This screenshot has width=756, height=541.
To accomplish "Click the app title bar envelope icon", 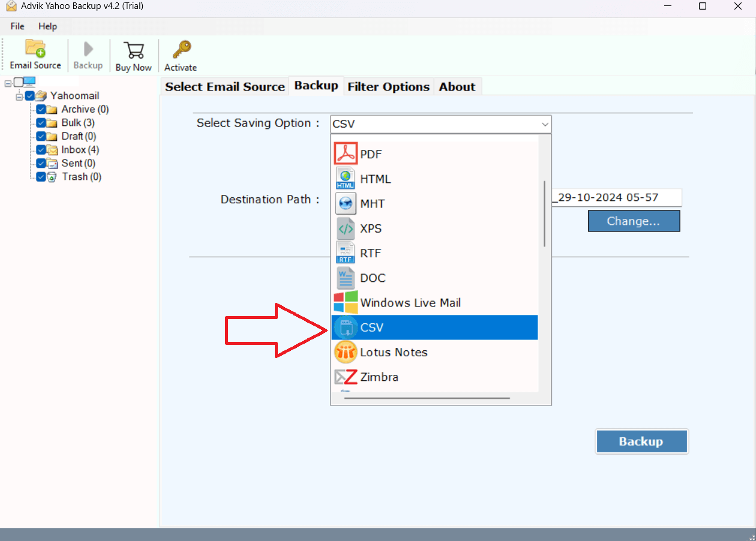I will click(x=11, y=6).
